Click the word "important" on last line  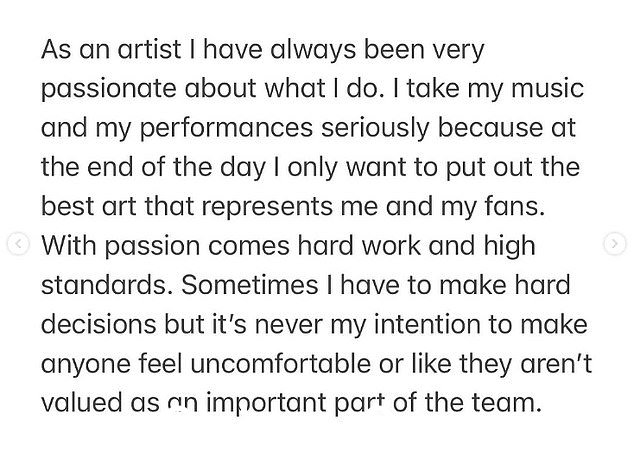(x=266, y=403)
